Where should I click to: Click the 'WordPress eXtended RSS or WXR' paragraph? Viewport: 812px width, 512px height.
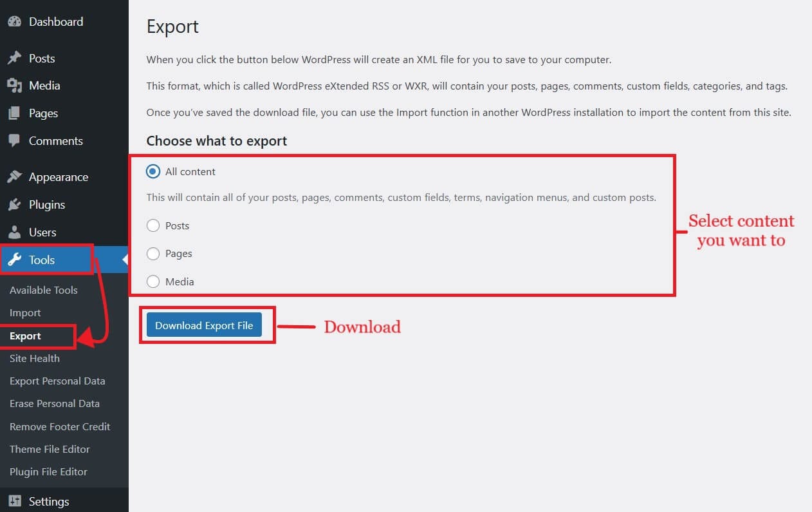point(467,86)
